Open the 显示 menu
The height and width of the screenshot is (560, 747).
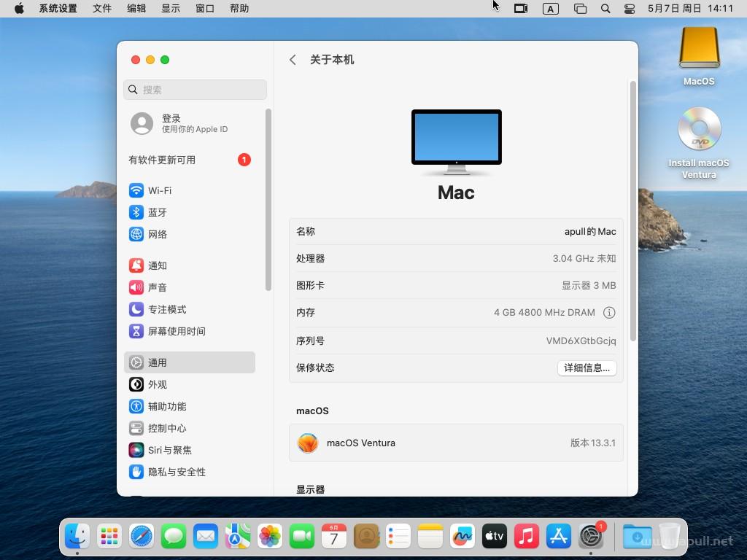(171, 9)
